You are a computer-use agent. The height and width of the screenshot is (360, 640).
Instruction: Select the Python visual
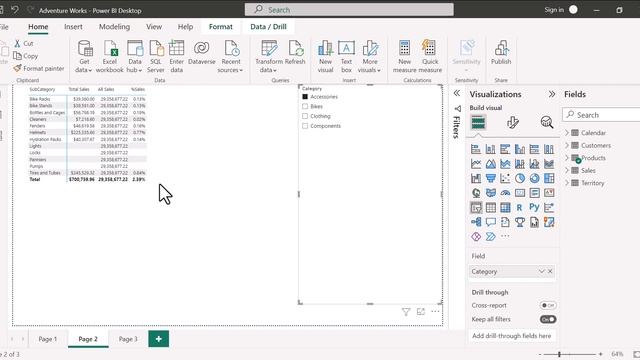(x=534, y=207)
